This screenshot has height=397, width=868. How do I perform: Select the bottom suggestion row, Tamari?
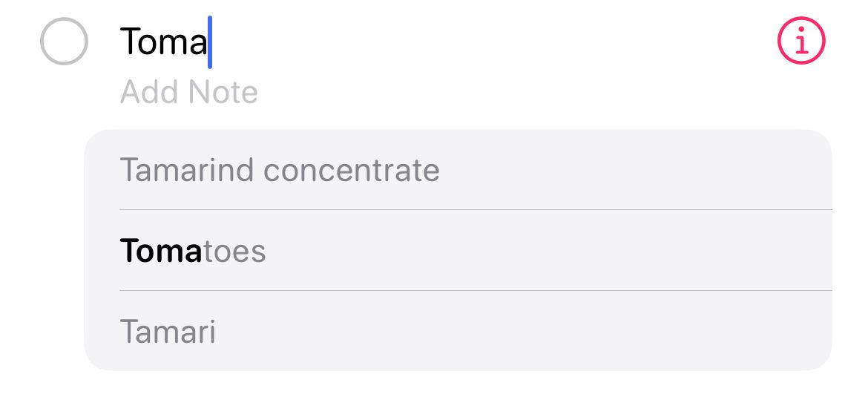pos(457,332)
